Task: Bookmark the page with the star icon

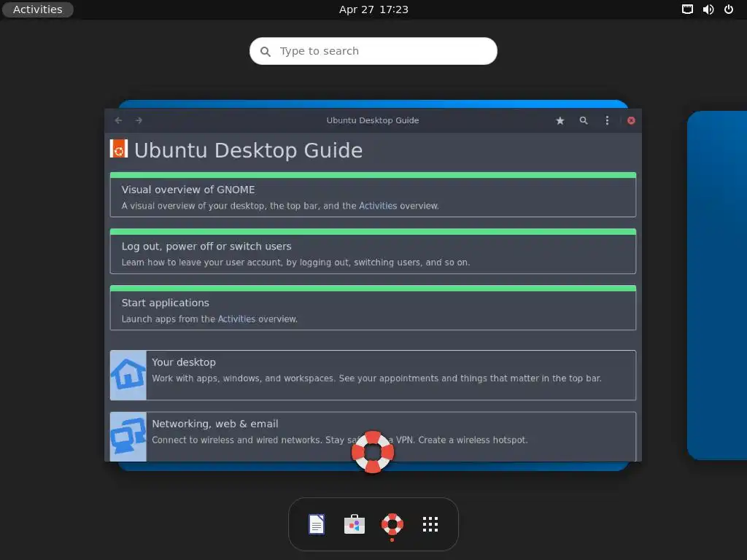Action: click(x=560, y=120)
